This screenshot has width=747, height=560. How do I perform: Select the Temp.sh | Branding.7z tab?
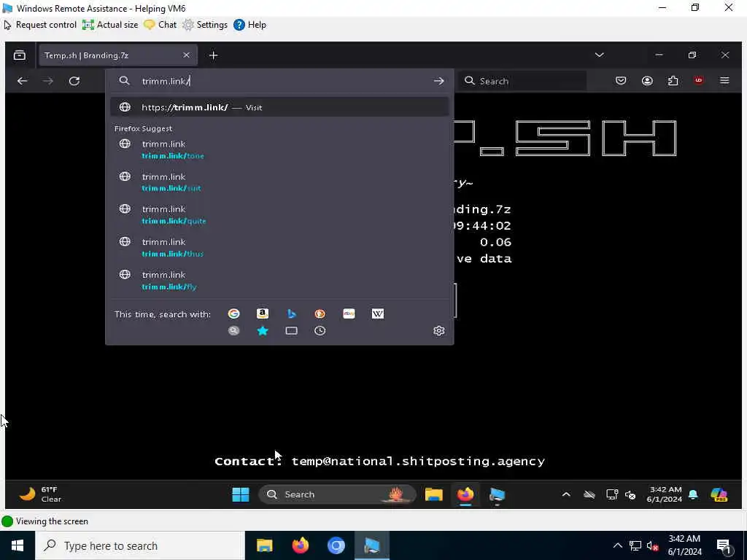pos(117,55)
